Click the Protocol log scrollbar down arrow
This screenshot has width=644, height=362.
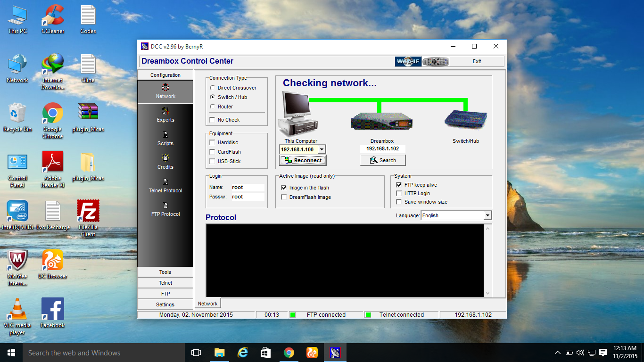click(x=488, y=293)
